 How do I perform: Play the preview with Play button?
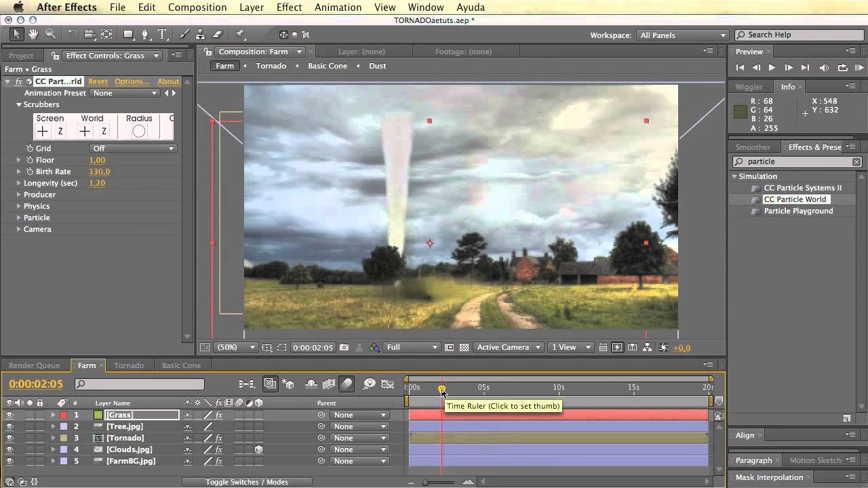(x=772, y=68)
